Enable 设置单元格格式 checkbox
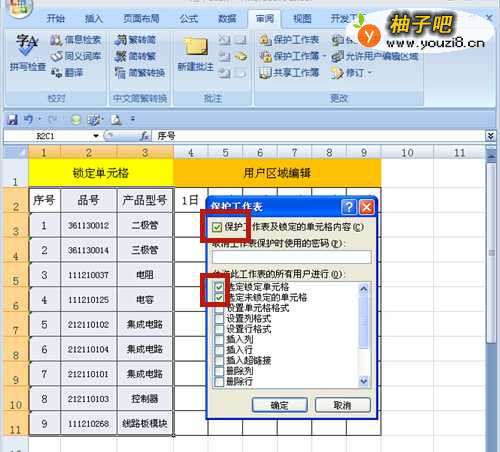Viewport: 500px width, 452px height. (219, 308)
